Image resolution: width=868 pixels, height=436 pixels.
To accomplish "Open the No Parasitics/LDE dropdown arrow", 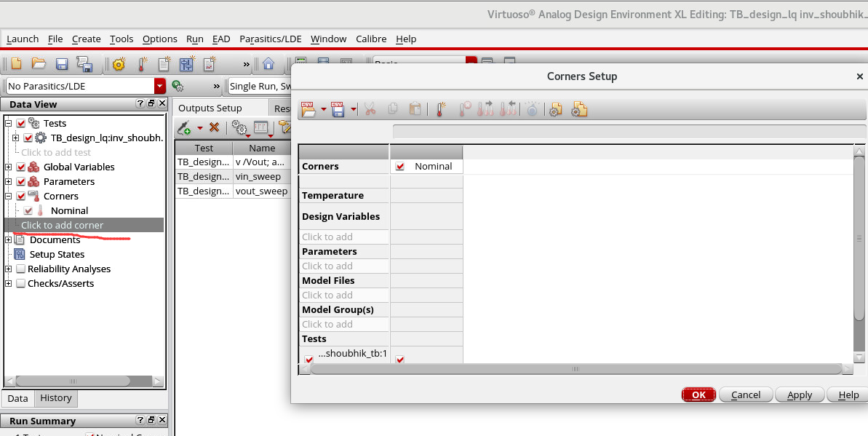I will (160, 86).
